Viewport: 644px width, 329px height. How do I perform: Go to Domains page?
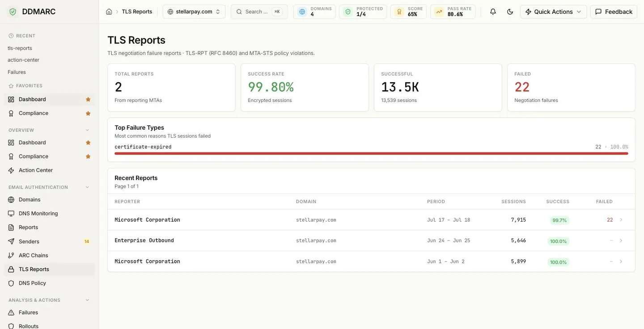49,200
